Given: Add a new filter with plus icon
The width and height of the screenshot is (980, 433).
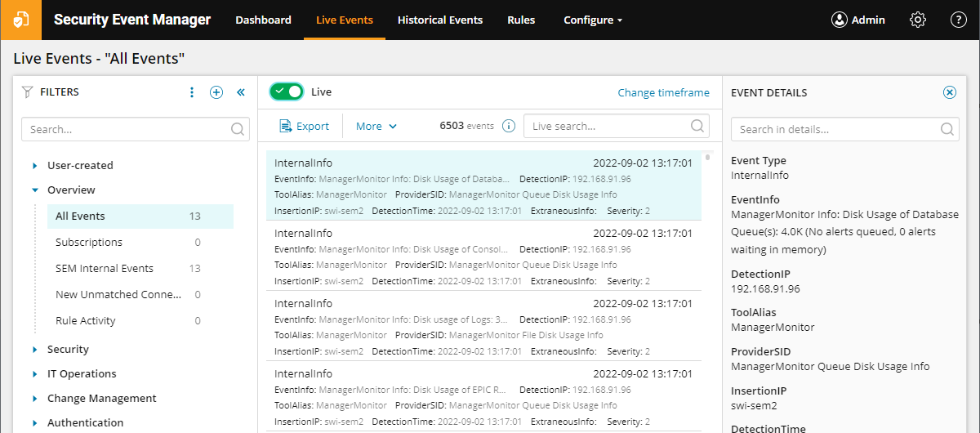Looking at the screenshot, I should 216,92.
